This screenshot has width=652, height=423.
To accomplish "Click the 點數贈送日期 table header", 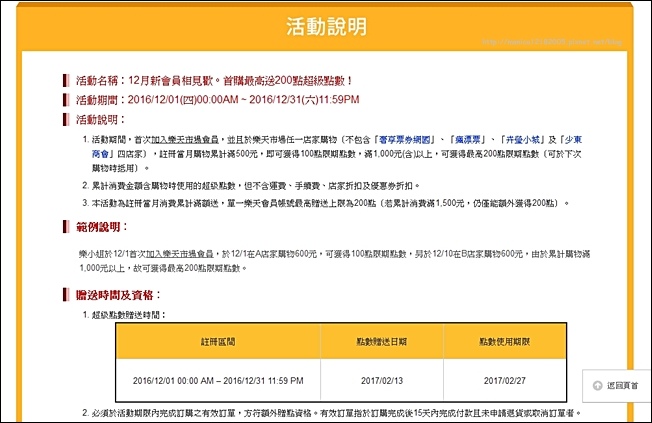I will (x=382, y=341).
